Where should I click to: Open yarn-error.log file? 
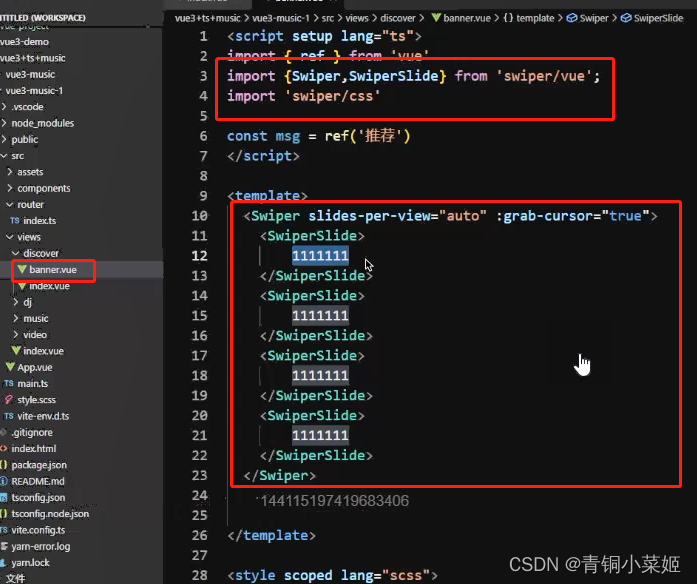(41, 547)
